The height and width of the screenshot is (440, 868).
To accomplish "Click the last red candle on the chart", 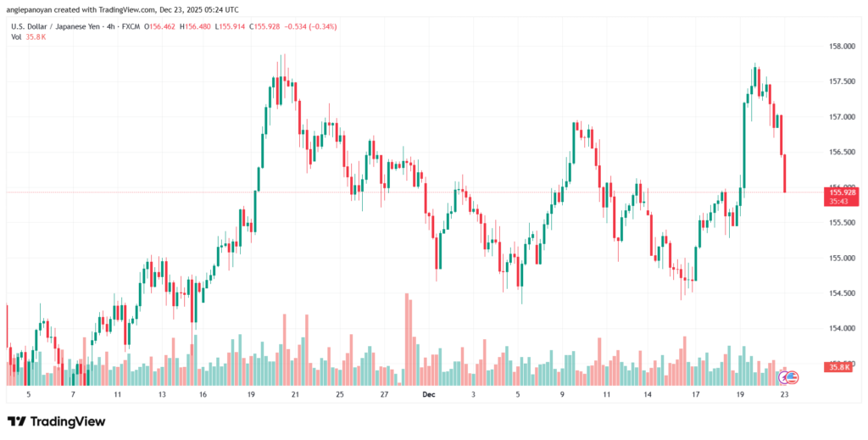I will (785, 173).
